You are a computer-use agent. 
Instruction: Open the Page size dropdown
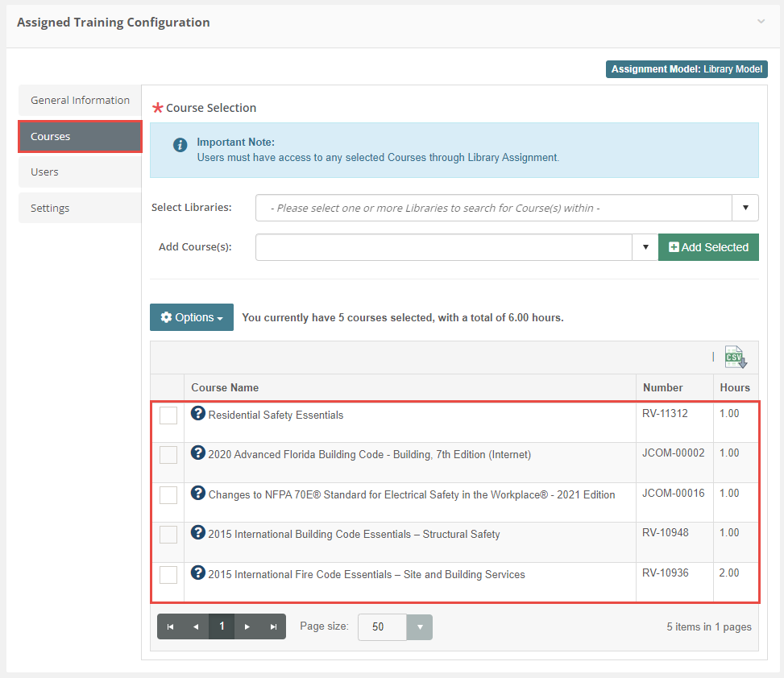point(420,627)
